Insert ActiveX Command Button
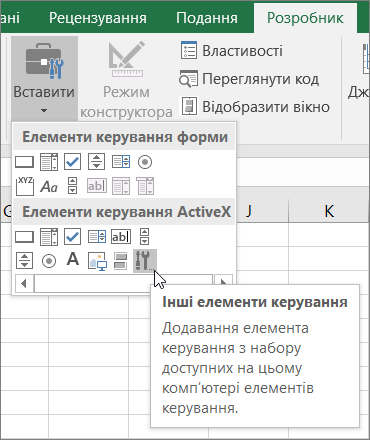370x440 pixels. [24, 237]
